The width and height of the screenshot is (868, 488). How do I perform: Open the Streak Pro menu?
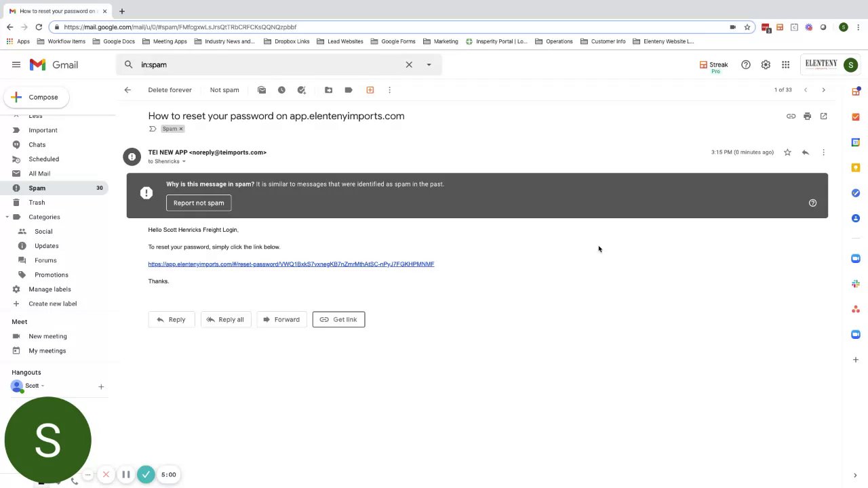point(713,66)
